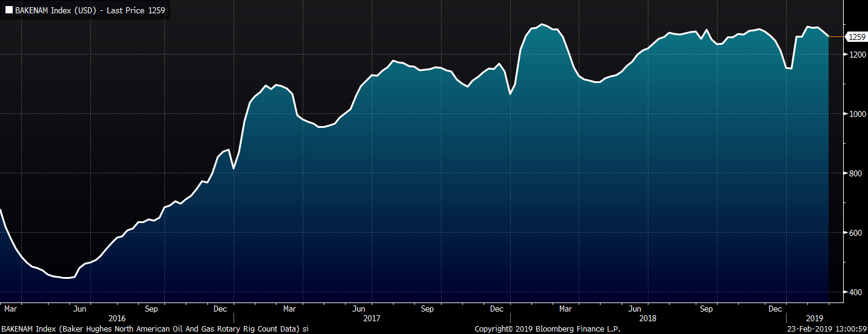Click the 2017 year label
This screenshot has width=868, height=334.
point(371,318)
